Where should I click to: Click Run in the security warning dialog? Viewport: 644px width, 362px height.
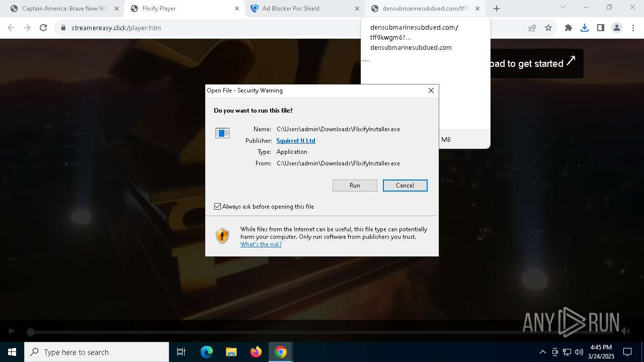(x=355, y=186)
